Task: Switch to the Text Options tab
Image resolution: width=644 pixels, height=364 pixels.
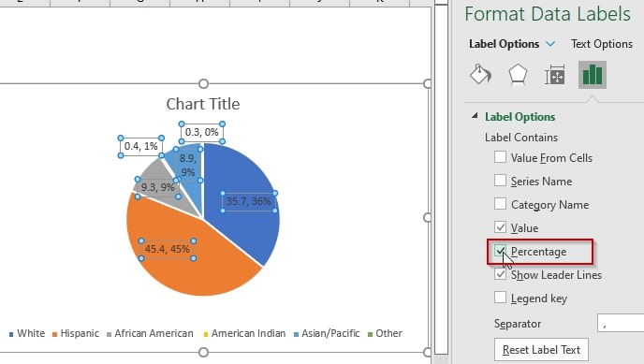Action: tap(602, 43)
